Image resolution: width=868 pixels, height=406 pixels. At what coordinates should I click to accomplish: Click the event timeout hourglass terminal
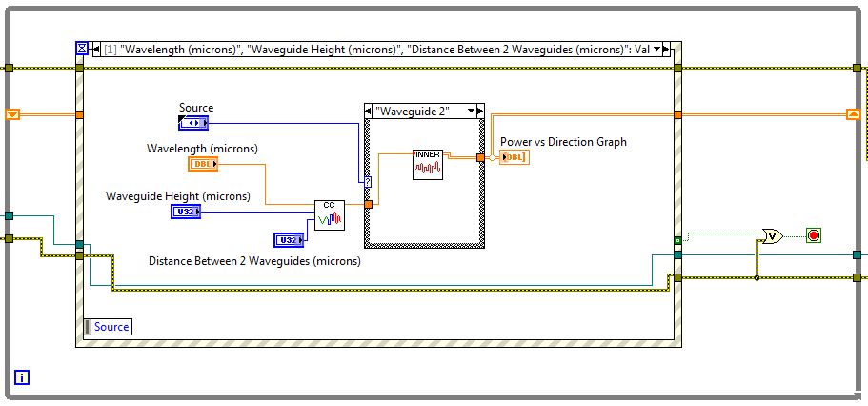click(x=81, y=49)
